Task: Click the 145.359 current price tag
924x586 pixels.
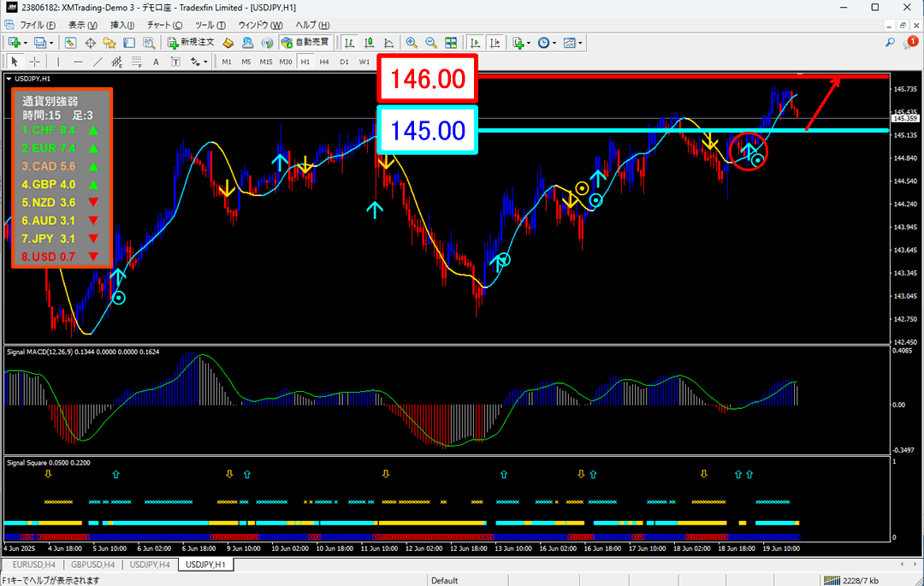Action: [906, 118]
